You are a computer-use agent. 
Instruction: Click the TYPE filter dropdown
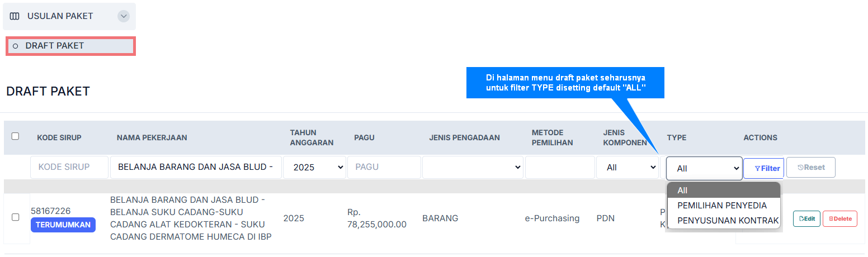point(704,168)
